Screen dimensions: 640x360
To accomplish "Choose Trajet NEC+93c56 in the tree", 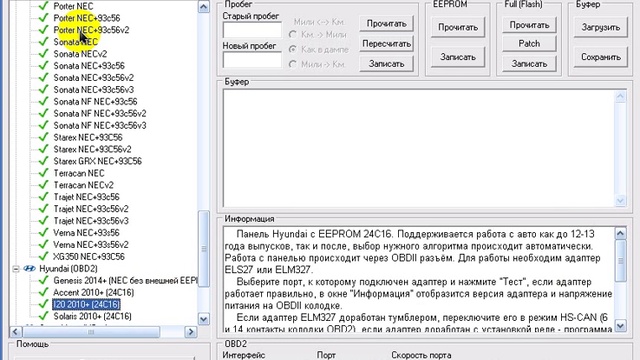I will (86, 197).
